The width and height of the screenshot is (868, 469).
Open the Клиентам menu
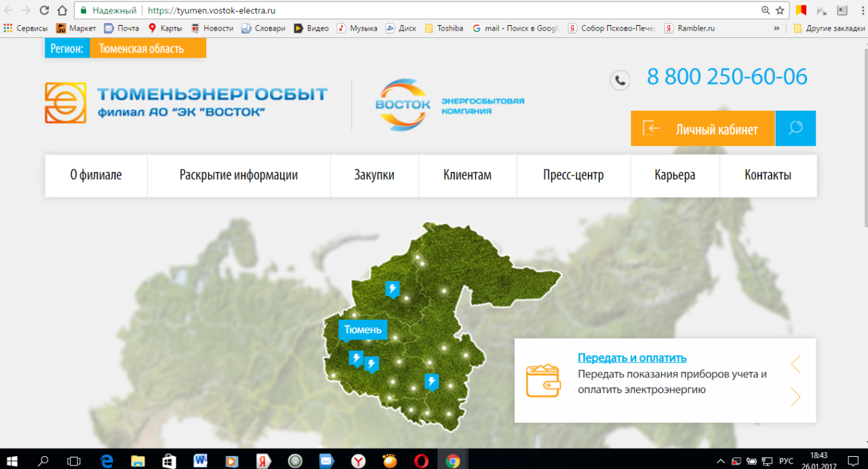(x=467, y=175)
